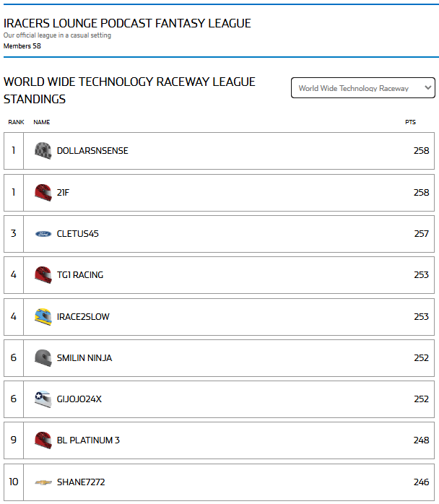Click the red helmet beside 21F
439x504 pixels.
pyautogui.click(x=43, y=193)
